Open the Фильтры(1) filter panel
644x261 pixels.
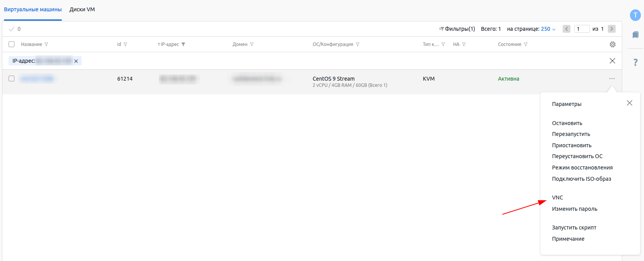[x=457, y=29]
